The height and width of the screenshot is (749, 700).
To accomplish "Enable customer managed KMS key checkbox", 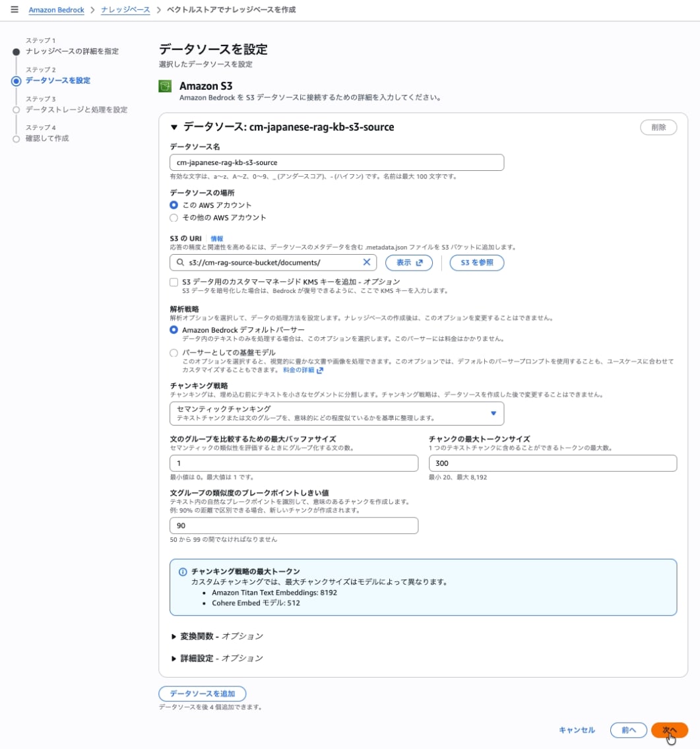I will pyautogui.click(x=174, y=282).
